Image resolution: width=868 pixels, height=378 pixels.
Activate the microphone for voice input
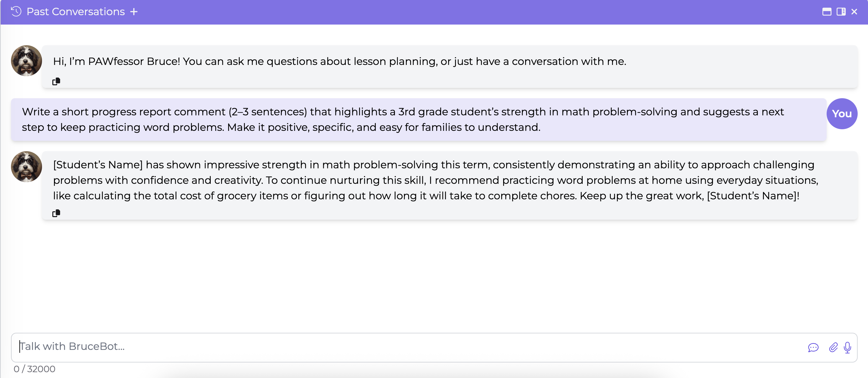(x=847, y=347)
